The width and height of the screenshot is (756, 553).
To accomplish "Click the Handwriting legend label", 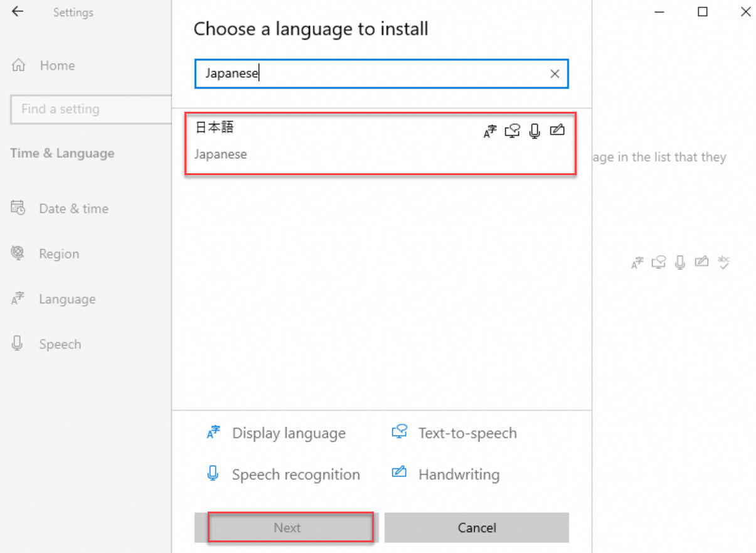I will pos(459,475).
